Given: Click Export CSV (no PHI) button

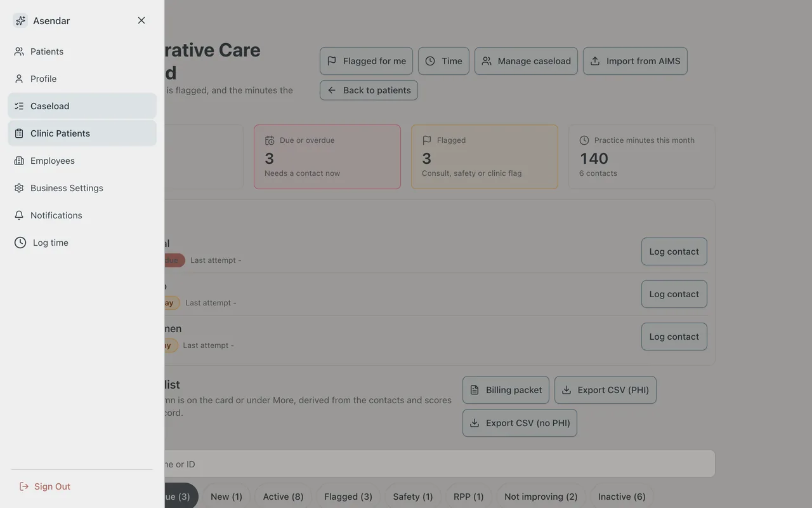Looking at the screenshot, I should (520, 423).
